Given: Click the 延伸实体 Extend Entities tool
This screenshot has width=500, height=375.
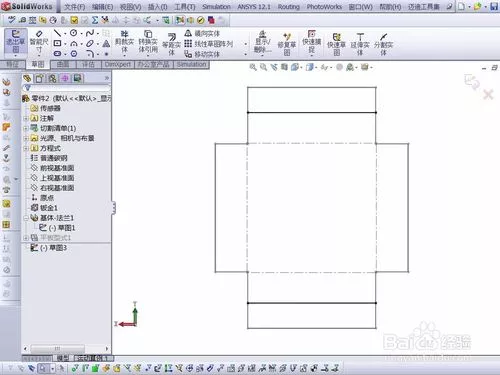Looking at the screenshot, I should coord(360,44).
